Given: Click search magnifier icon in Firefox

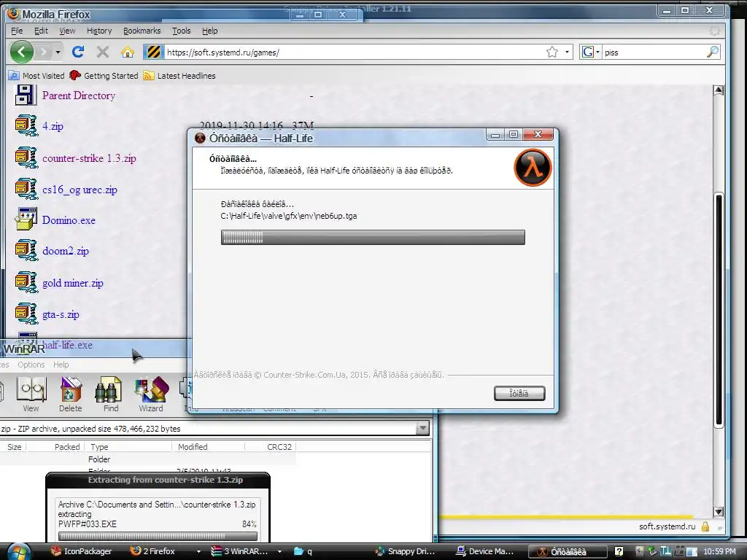Looking at the screenshot, I should [713, 52].
